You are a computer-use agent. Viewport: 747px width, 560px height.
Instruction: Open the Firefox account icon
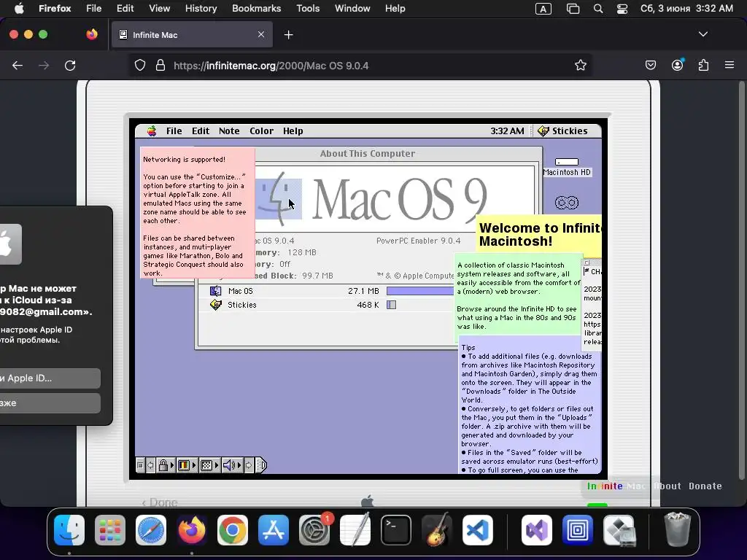[x=678, y=65]
